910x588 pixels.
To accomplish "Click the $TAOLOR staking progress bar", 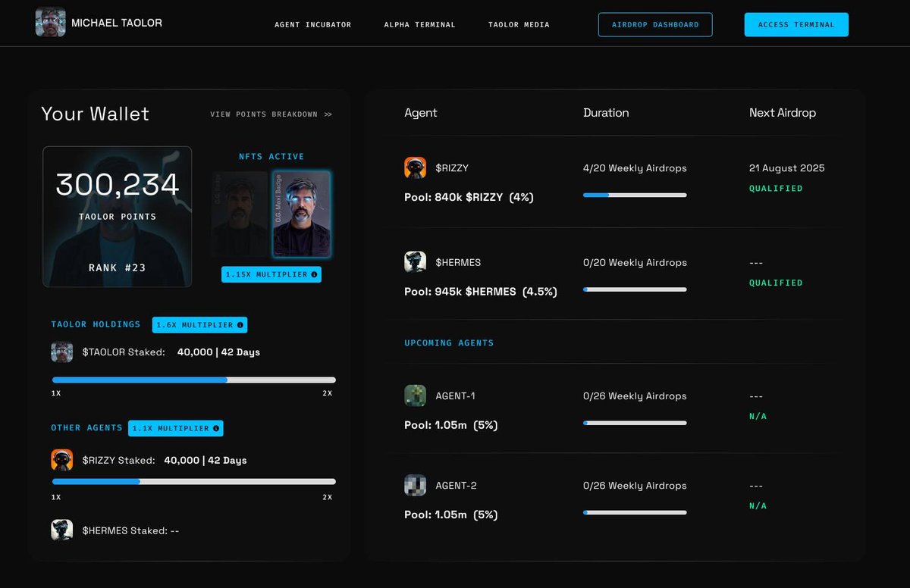I will pyautogui.click(x=193, y=380).
